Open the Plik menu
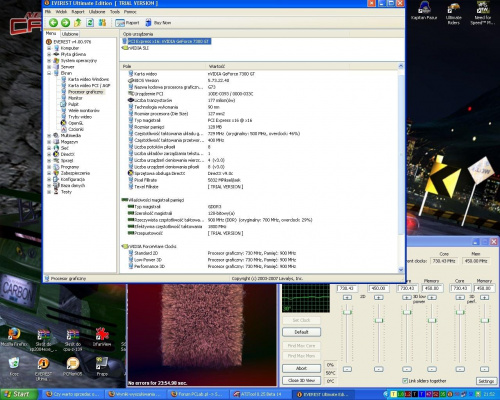Viewport: 500px width, 400px height. click(48, 12)
